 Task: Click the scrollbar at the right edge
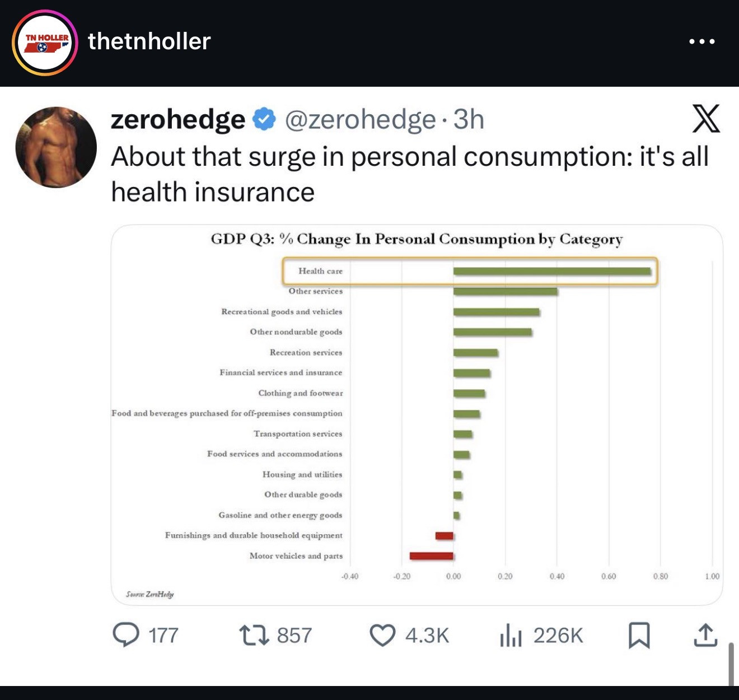pyautogui.click(x=731, y=664)
